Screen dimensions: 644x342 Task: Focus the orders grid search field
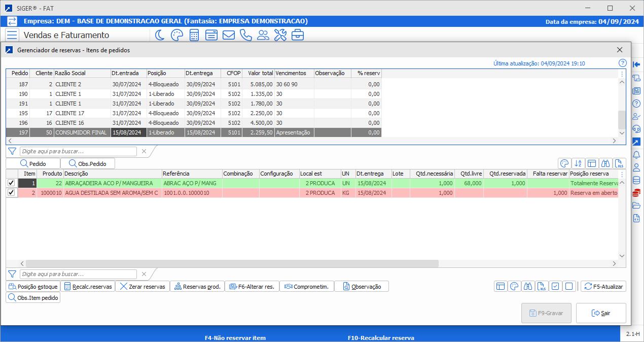(78, 151)
